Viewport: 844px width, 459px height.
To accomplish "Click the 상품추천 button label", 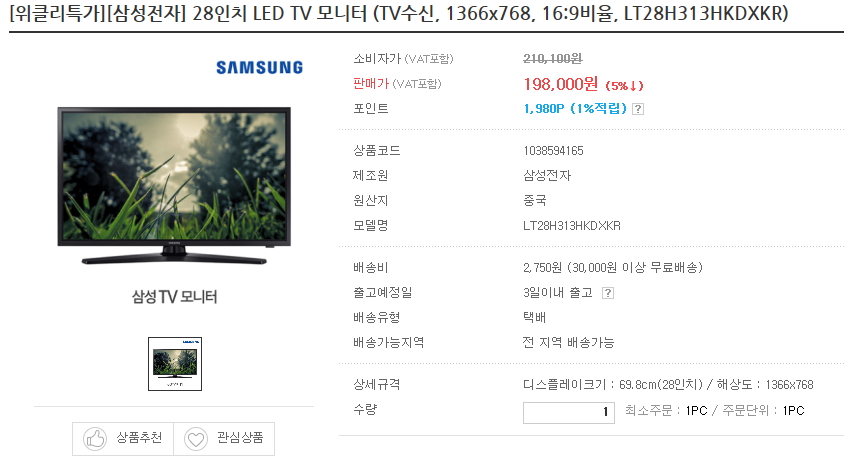I will [139, 437].
